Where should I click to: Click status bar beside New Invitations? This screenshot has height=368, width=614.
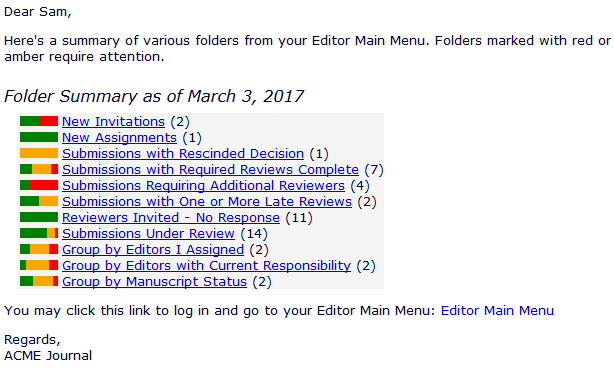coord(39,121)
